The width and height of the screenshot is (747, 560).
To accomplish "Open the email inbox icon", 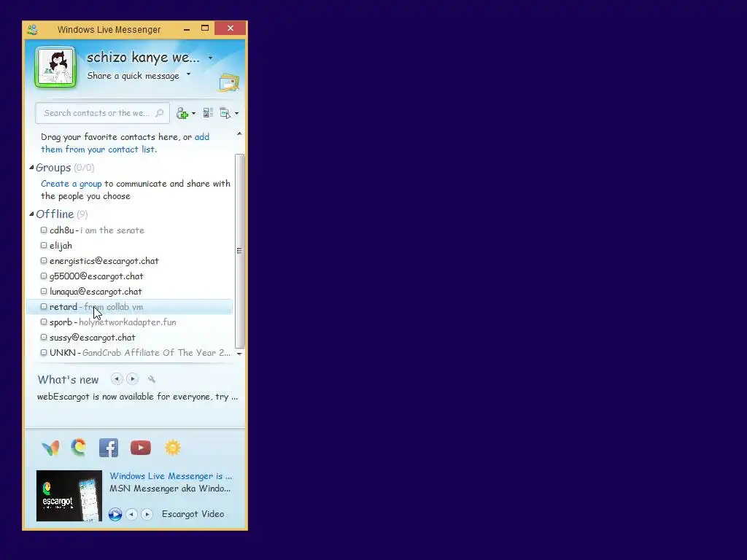I will pos(229,82).
